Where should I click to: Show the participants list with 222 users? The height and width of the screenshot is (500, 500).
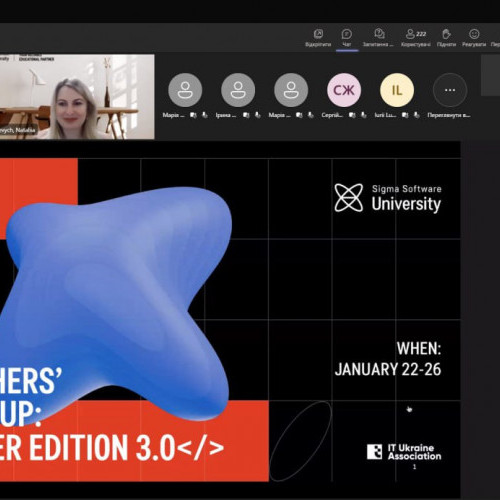[x=416, y=34]
